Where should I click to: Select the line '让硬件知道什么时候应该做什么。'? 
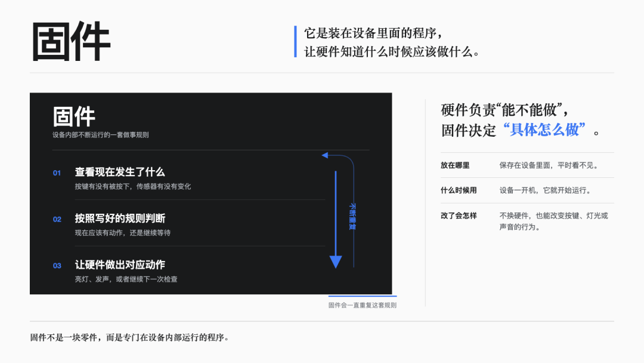click(x=392, y=52)
